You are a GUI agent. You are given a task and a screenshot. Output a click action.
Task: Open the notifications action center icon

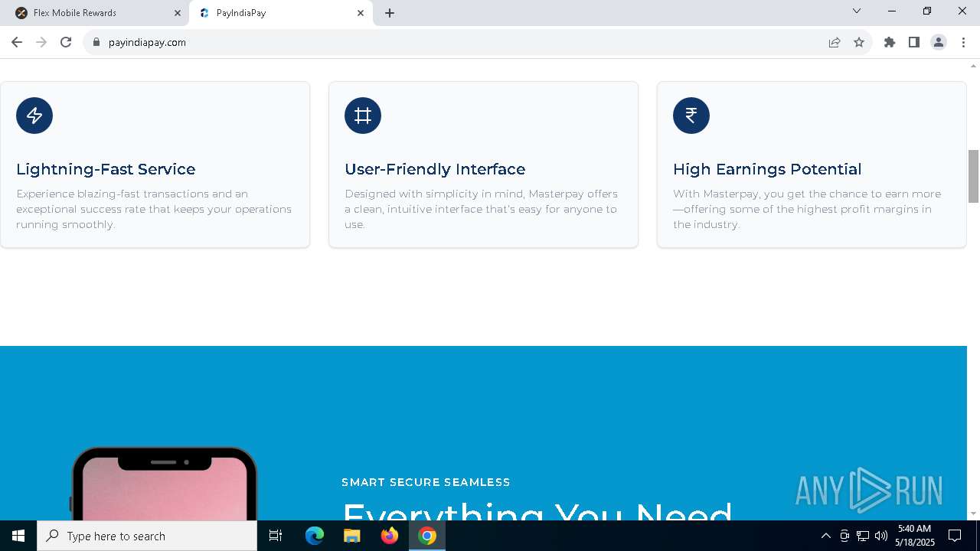tap(955, 536)
